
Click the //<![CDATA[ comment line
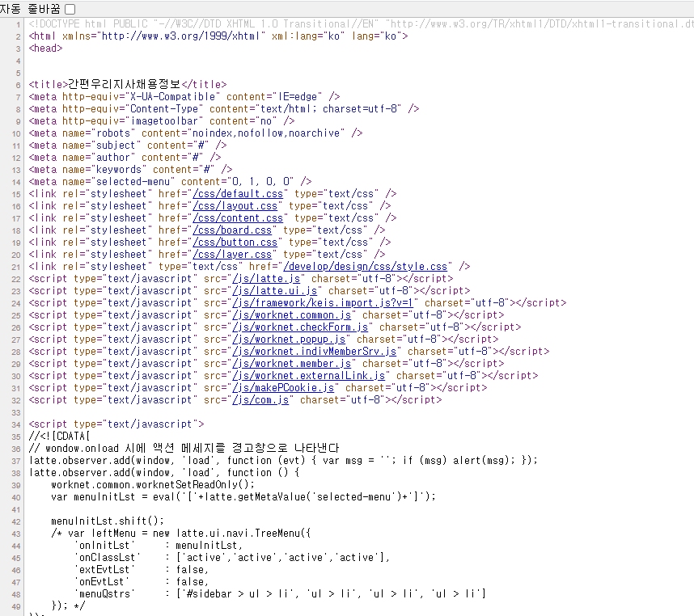coord(59,436)
